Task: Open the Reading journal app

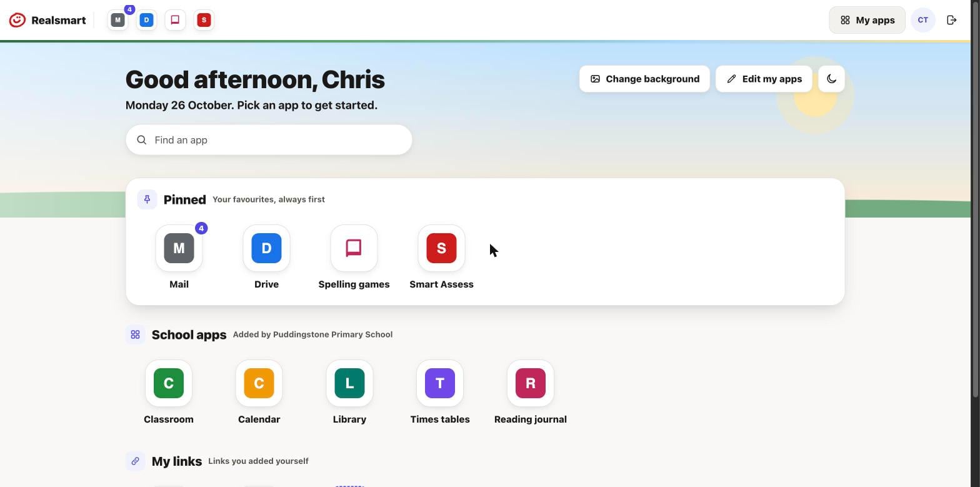Action: coord(531,383)
